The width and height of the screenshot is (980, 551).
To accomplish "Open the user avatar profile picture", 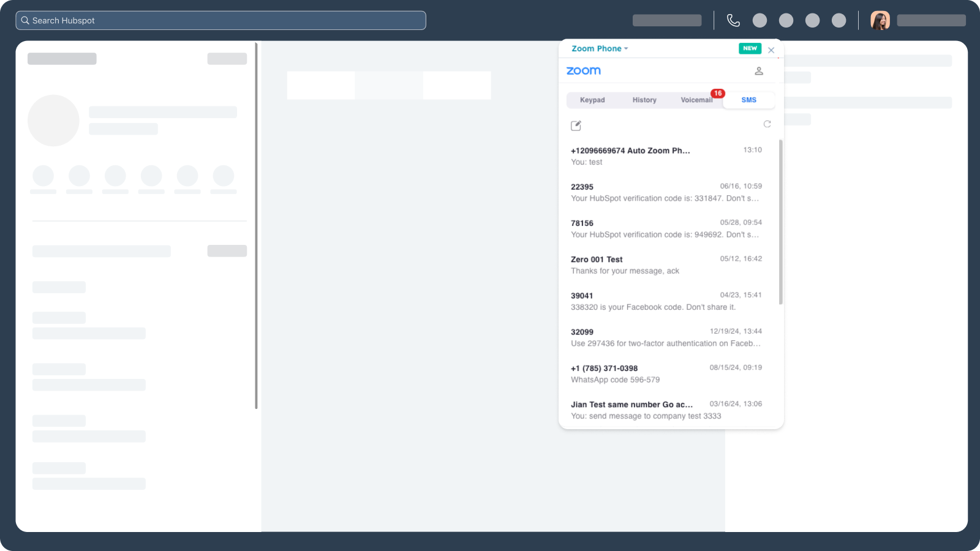I will coord(880,20).
